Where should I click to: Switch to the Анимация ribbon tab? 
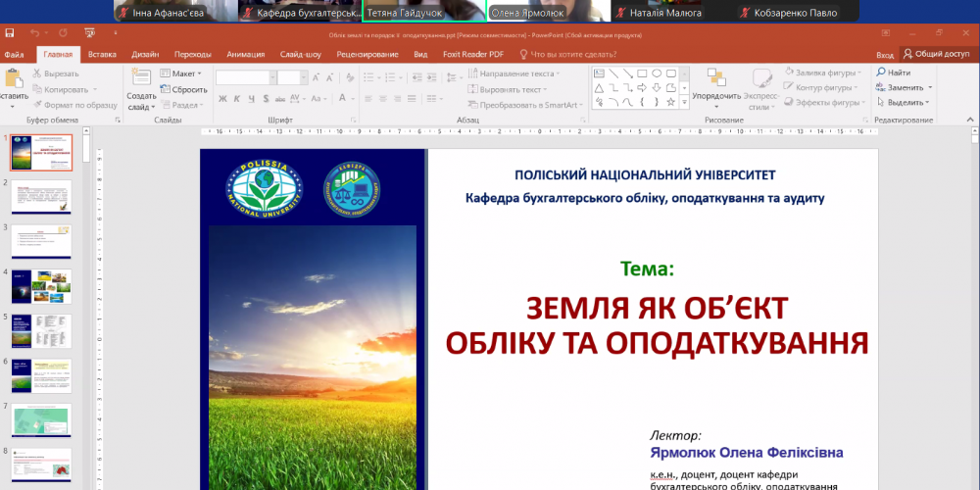tap(245, 55)
